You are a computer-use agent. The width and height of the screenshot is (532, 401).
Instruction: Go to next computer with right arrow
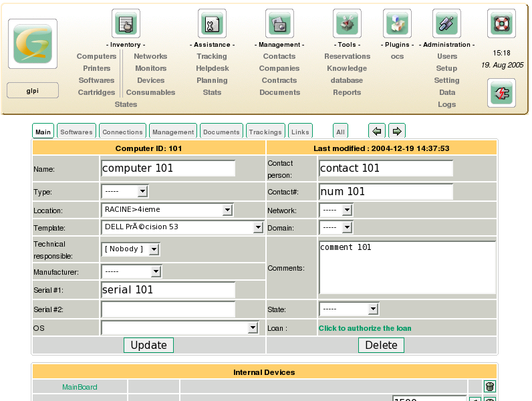pyautogui.click(x=397, y=131)
